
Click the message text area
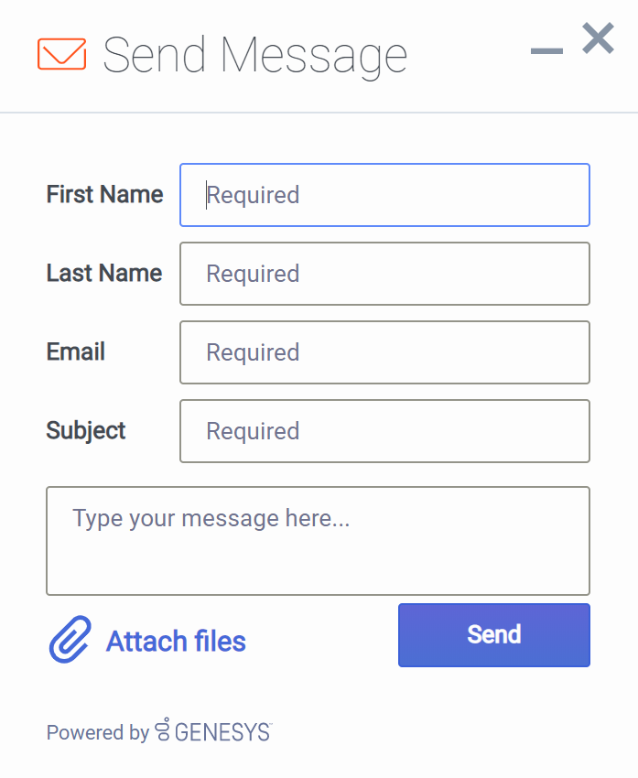[x=318, y=541]
